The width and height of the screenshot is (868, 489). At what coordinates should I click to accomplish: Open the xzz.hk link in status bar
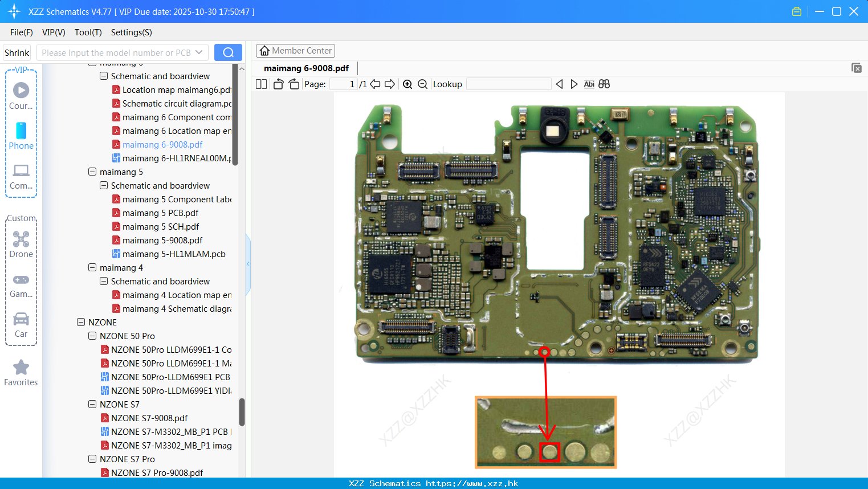[x=472, y=483]
